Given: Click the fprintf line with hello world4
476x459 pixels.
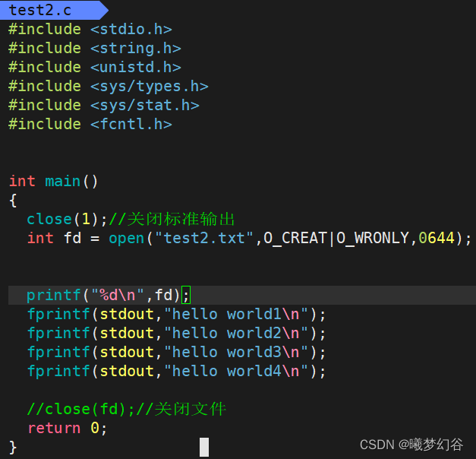Looking at the screenshot, I should click(x=176, y=371).
